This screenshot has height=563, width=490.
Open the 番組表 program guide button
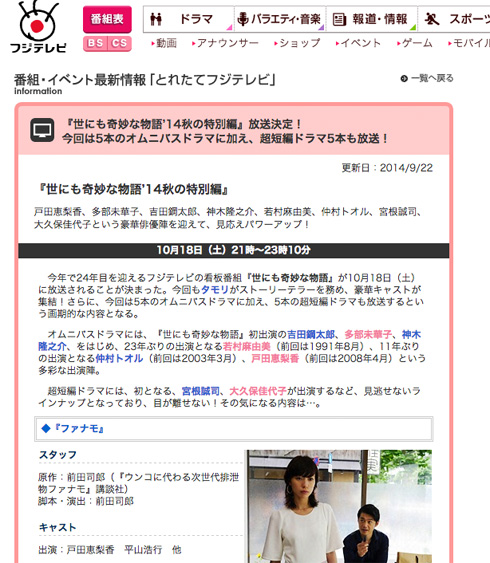coord(107,19)
